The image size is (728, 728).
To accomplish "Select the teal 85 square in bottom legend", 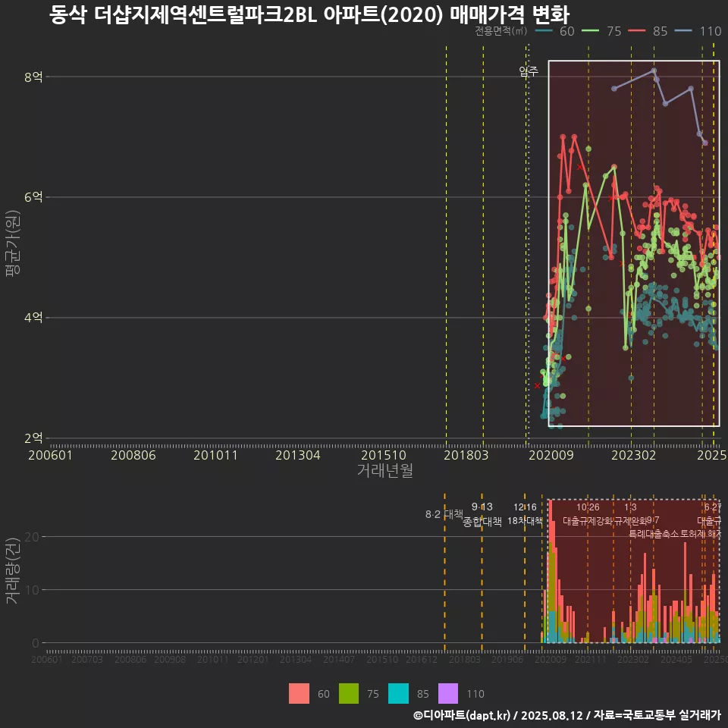I will pos(398,694).
